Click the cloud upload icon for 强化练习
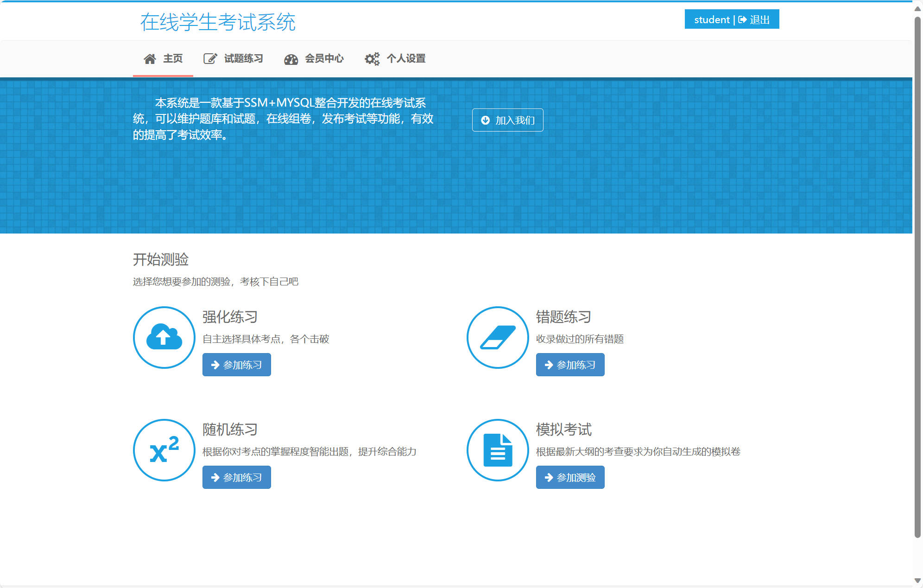 click(x=164, y=337)
